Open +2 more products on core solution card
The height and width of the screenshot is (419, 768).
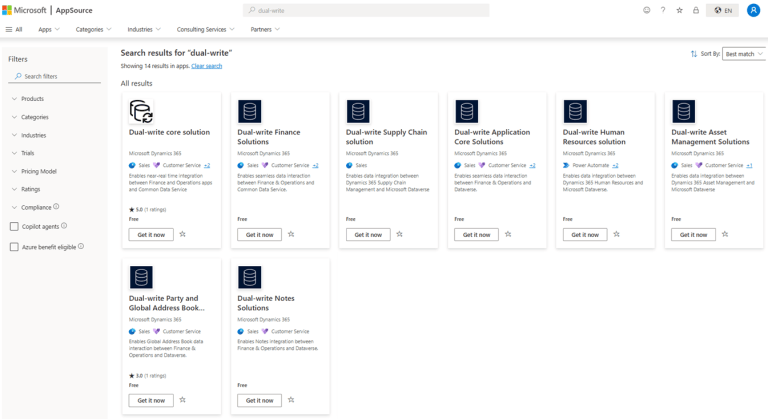click(207, 165)
